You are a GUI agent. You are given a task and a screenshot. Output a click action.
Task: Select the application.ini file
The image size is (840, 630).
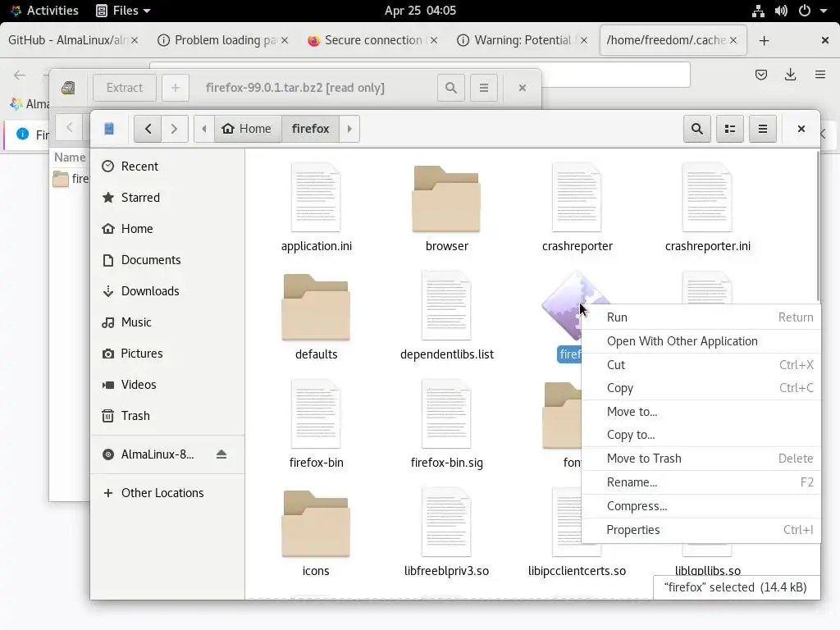(x=316, y=208)
